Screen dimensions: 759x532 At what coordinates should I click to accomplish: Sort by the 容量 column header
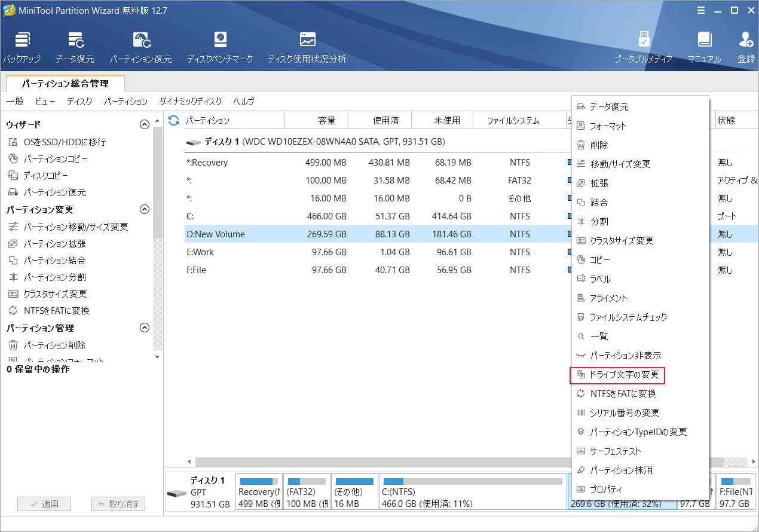click(x=316, y=120)
